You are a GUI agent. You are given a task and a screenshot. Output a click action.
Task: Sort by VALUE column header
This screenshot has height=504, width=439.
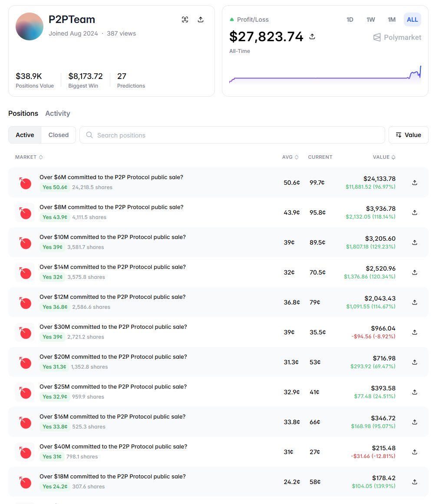click(384, 157)
